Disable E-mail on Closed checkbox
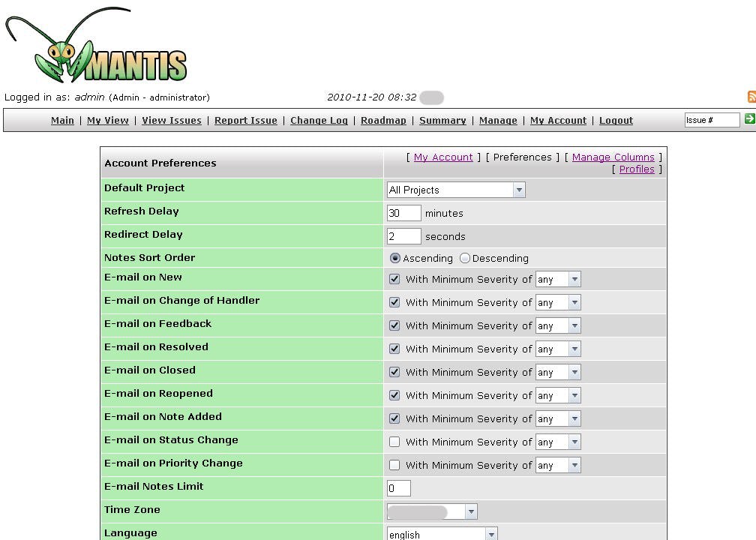 (394, 372)
